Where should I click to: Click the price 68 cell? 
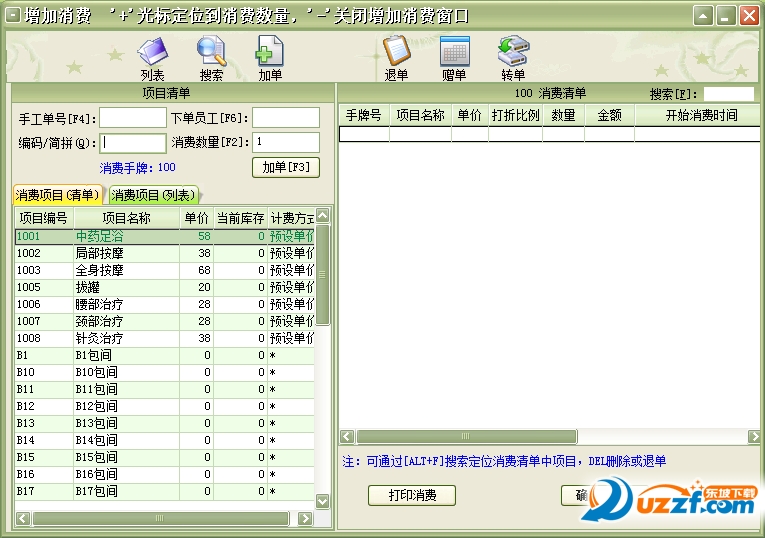pyautogui.click(x=196, y=270)
